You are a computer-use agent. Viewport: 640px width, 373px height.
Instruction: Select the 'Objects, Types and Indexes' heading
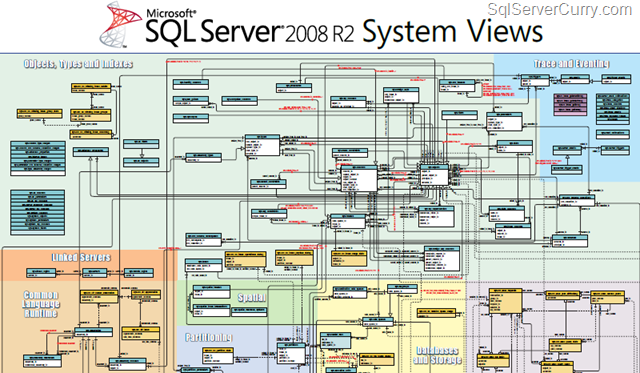(78, 64)
